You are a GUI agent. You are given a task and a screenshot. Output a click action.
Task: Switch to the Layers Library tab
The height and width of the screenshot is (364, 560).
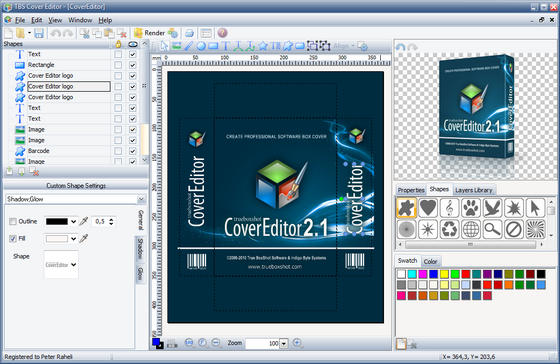pos(474,190)
